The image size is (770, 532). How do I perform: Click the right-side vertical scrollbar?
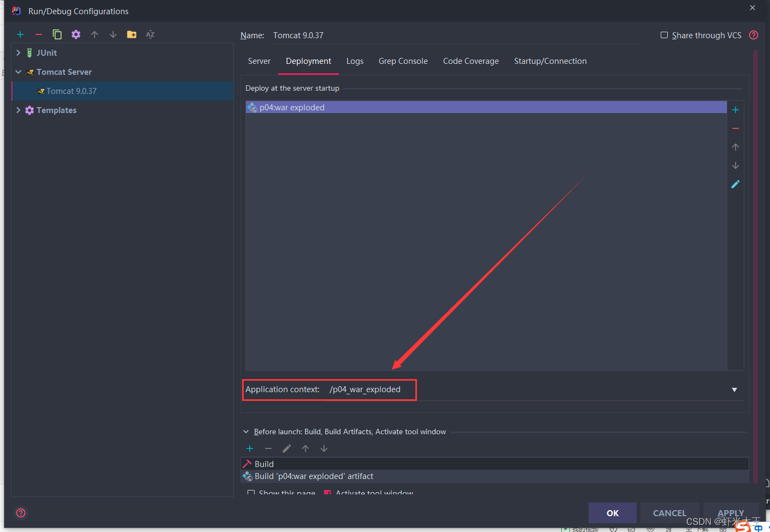click(755, 266)
